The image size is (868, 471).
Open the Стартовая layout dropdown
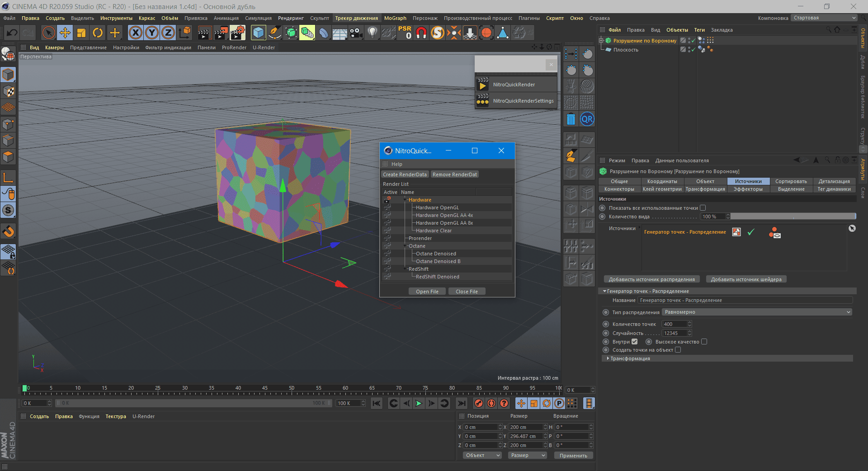pyautogui.click(x=824, y=18)
